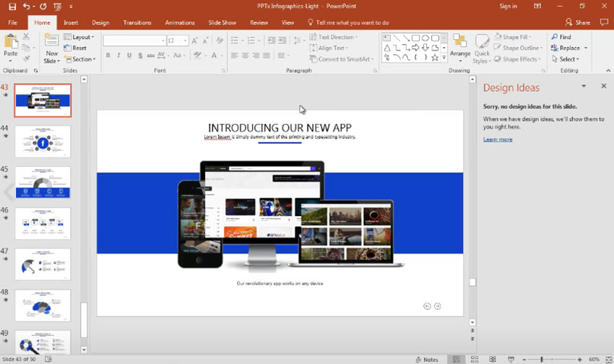This screenshot has width=614, height=364.
Task: Open Shape Fill dropdown
Action: (x=513, y=37)
